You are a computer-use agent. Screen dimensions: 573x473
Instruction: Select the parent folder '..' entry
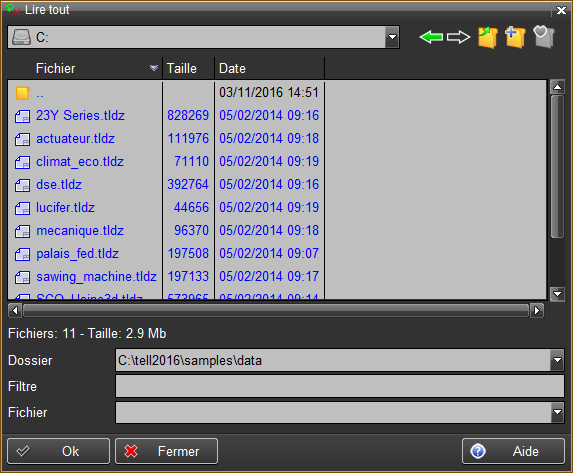(85, 93)
